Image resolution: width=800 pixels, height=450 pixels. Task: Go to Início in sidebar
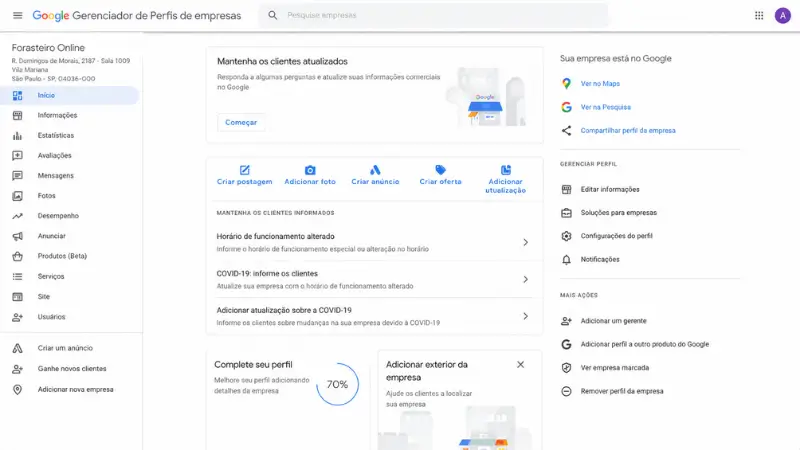pos(69,95)
